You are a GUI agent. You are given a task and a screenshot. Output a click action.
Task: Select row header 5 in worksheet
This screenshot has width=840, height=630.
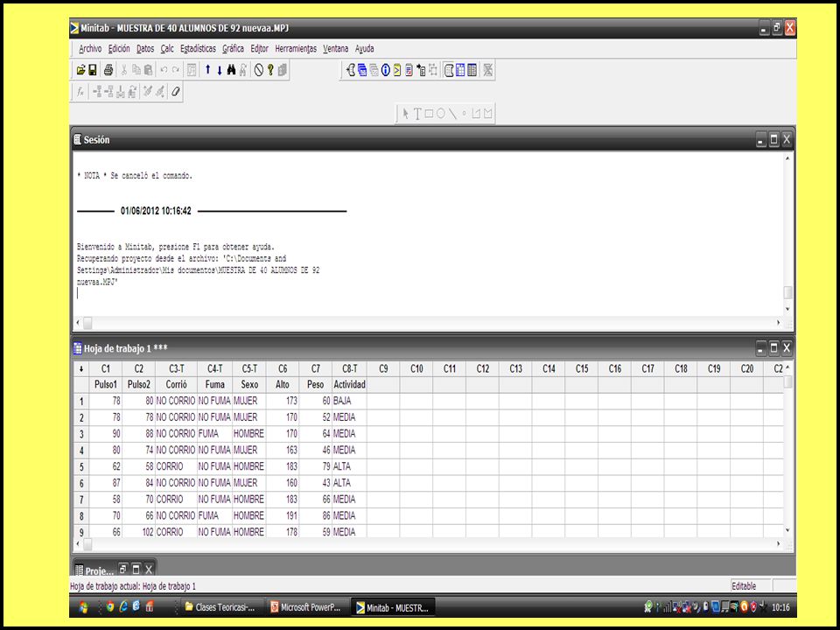(81, 466)
